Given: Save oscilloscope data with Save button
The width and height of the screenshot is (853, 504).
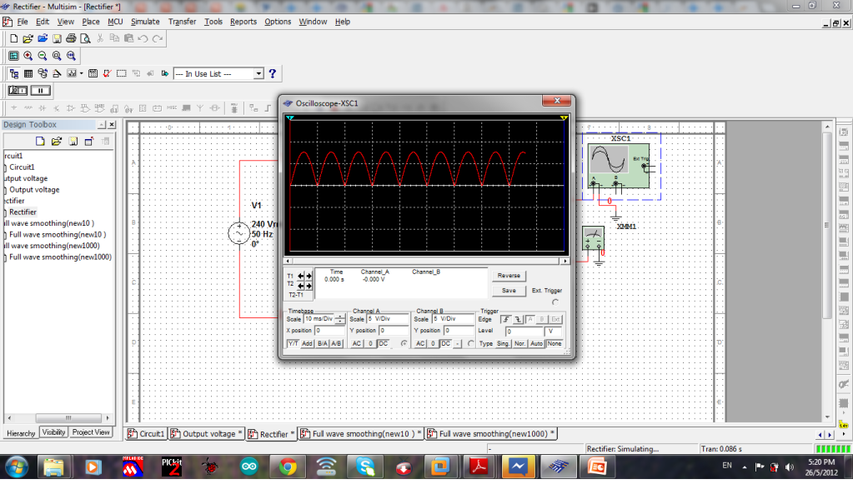Looking at the screenshot, I should click(509, 291).
